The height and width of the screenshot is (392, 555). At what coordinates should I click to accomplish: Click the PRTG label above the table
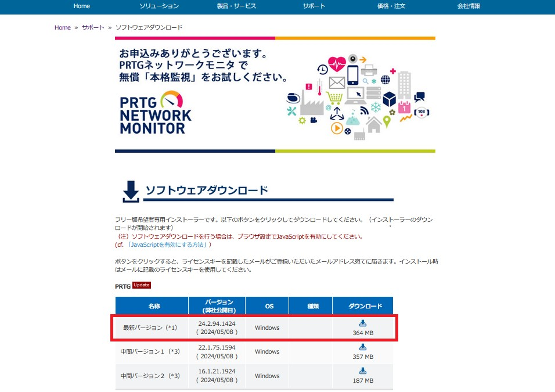pos(123,286)
